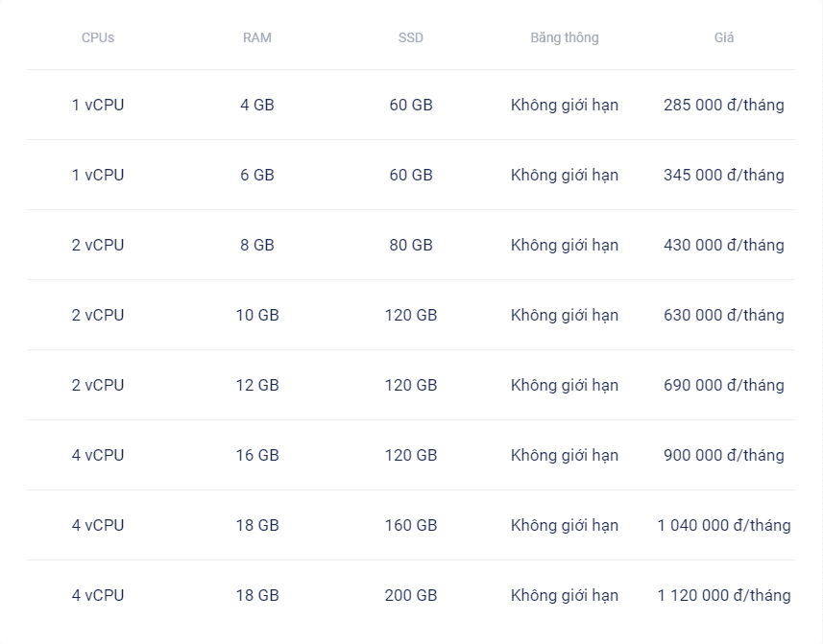Click "60 GB" in the 285 000 đ row
Image resolution: width=823 pixels, height=644 pixels.
coord(411,105)
